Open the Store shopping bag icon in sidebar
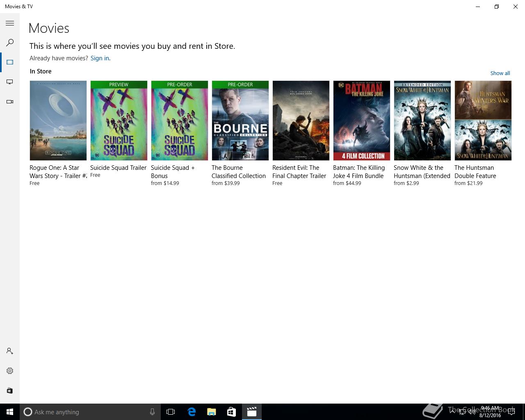 point(10,390)
